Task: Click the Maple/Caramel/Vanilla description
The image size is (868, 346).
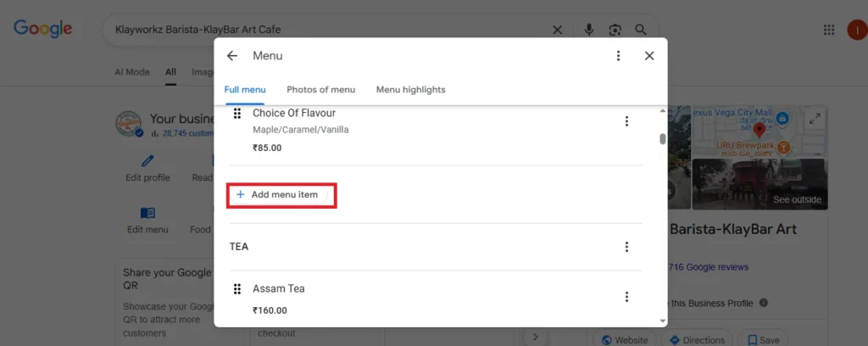Action: coord(301,130)
